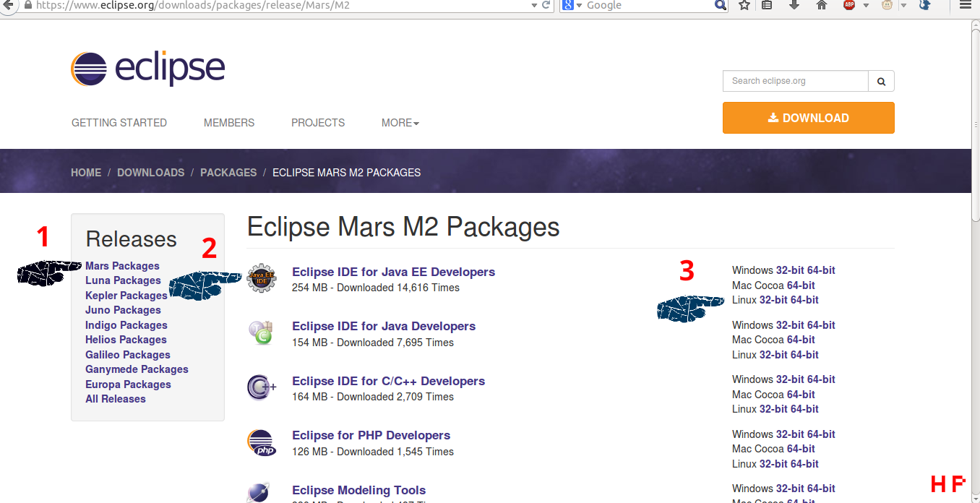Viewport: 980px width, 503px height.
Task: Open the browser hamburger menu
Action: [964, 4]
